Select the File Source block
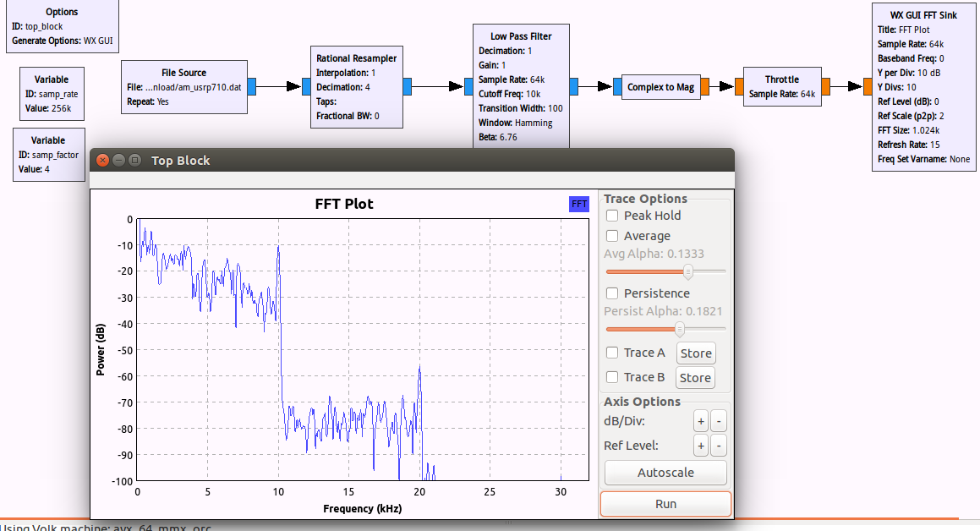The width and height of the screenshot is (980, 531). (183, 86)
